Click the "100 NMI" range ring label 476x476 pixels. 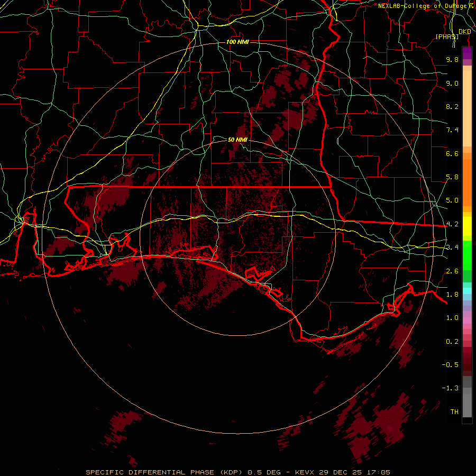237,42
